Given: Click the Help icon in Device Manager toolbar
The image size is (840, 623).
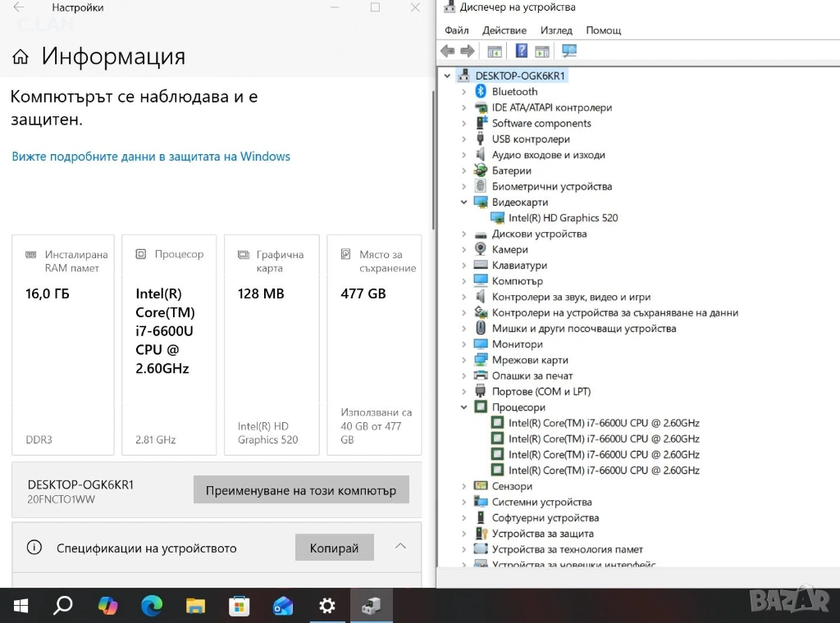Looking at the screenshot, I should pos(522,51).
